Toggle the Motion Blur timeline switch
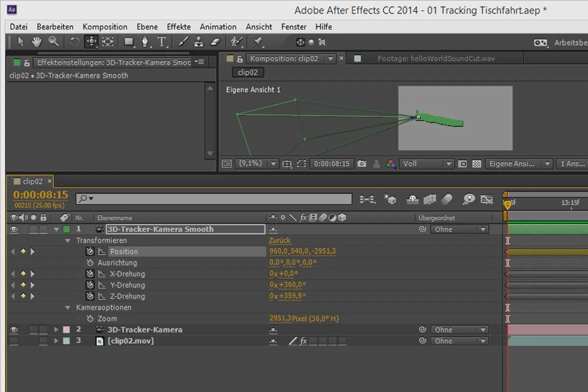The width and height of the screenshot is (588, 392). [x=447, y=199]
